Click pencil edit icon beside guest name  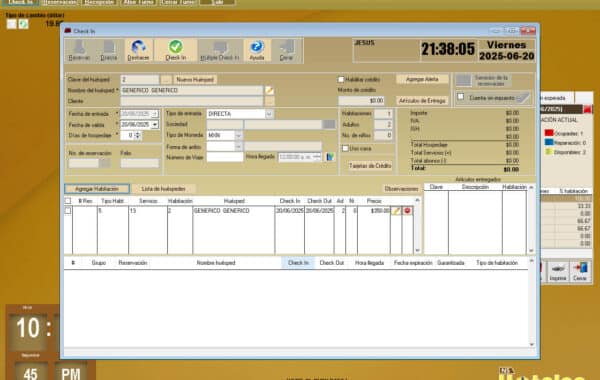pos(270,90)
